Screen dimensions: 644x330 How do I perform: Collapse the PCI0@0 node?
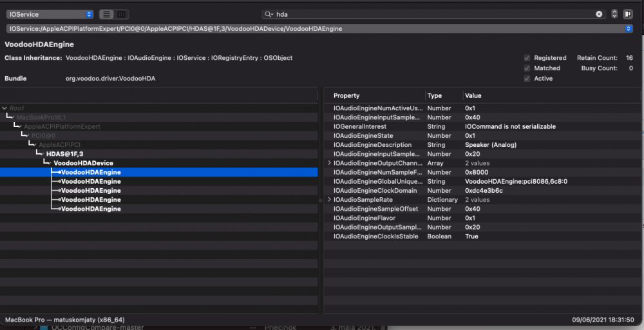point(28,135)
